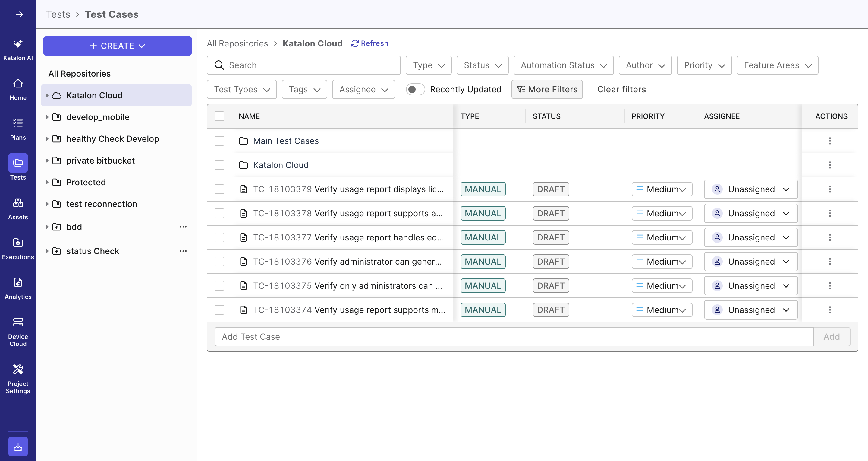The image size is (868, 461).
Task: Open the Assignee filter dropdown
Action: tap(363, 89)
